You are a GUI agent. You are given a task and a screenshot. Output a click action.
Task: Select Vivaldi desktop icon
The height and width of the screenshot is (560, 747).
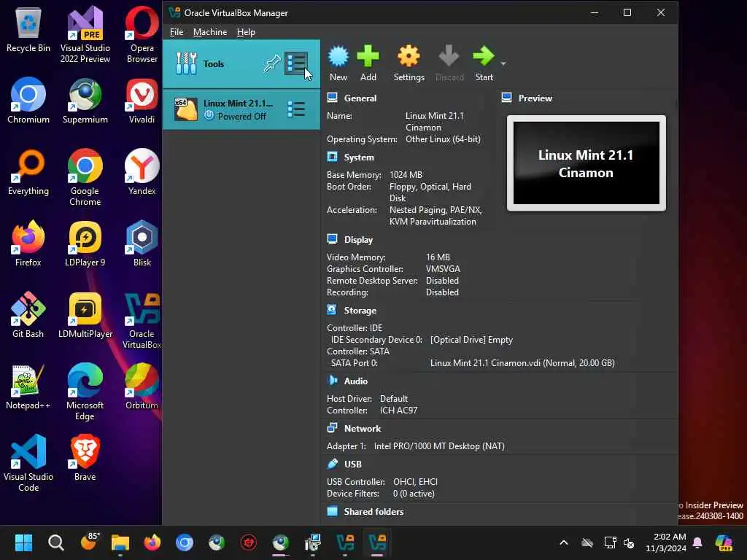[x=142, y=101]
